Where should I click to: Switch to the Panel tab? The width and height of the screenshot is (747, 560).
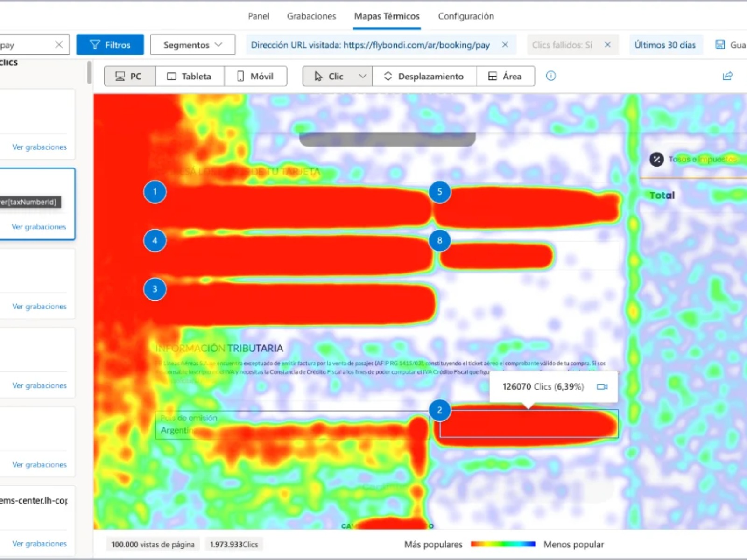pos(259,16)
